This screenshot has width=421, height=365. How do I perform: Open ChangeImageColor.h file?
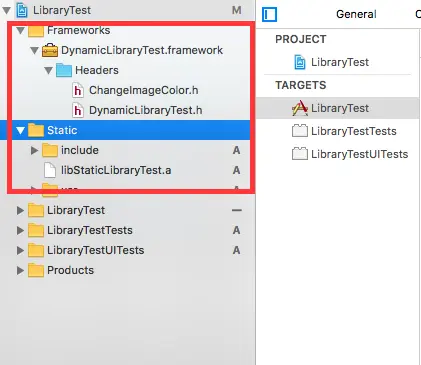coord(144,90)
